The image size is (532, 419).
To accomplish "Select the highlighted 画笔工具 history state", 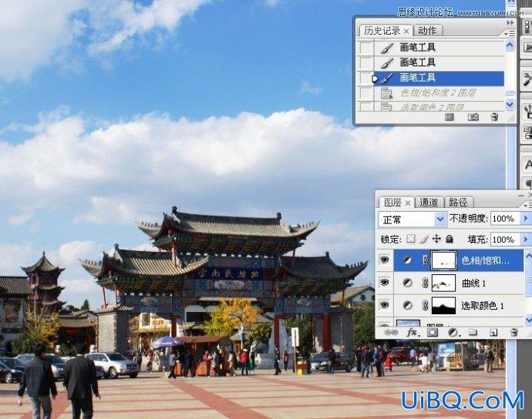I will pyautogui.click(x=439, y=79).
